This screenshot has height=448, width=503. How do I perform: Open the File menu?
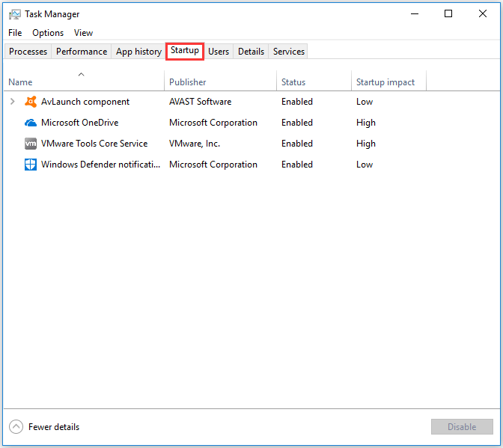coord(15,33)
